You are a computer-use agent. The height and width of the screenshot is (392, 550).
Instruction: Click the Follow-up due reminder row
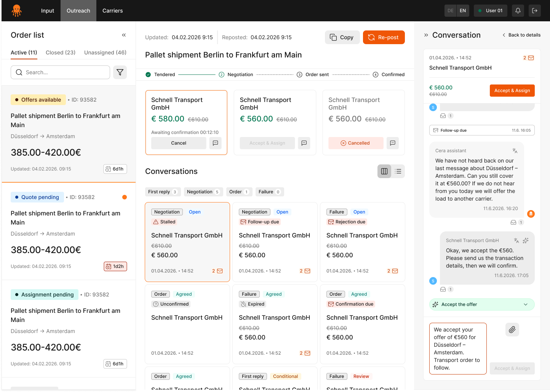click(482, 130)
